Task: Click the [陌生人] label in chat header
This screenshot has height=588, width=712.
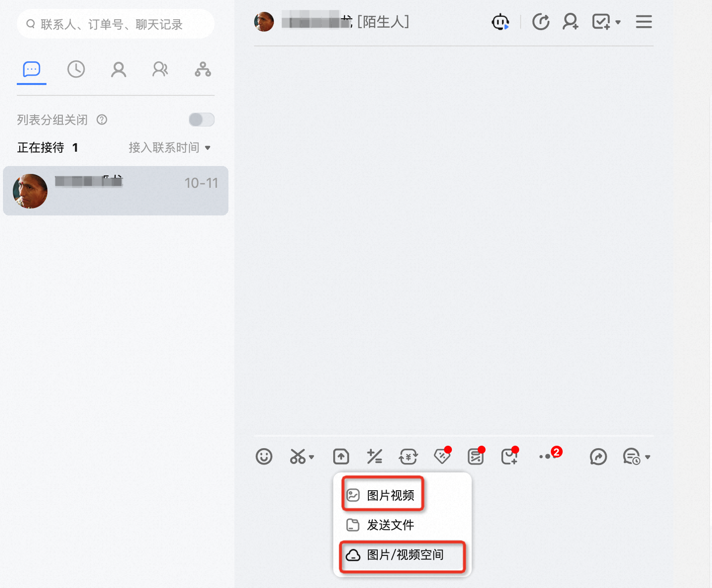Action: 383,22
